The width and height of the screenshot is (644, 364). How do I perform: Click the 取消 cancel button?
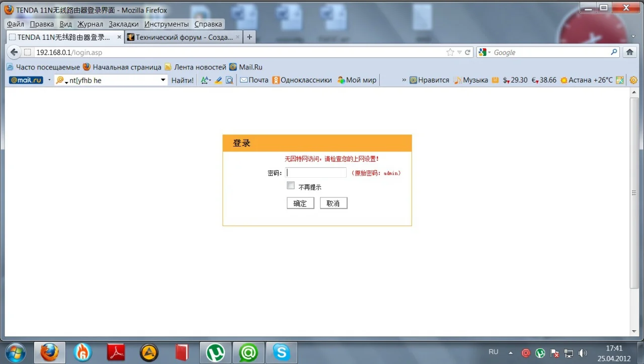pyautogui.click(x=334, y=203)
